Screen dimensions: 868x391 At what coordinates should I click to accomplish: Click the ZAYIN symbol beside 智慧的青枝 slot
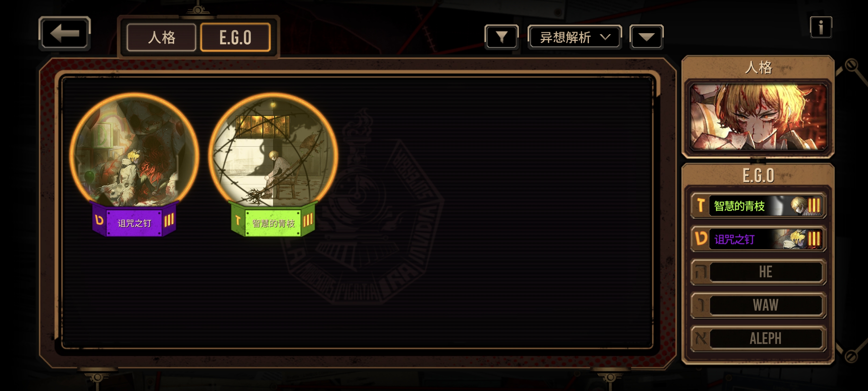[701, 205]
